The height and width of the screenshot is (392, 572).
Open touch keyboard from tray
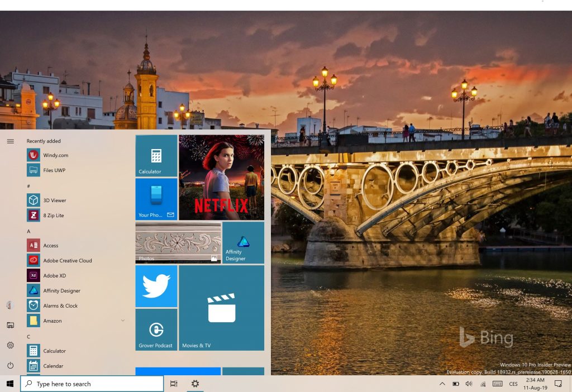tap(498, 384)
